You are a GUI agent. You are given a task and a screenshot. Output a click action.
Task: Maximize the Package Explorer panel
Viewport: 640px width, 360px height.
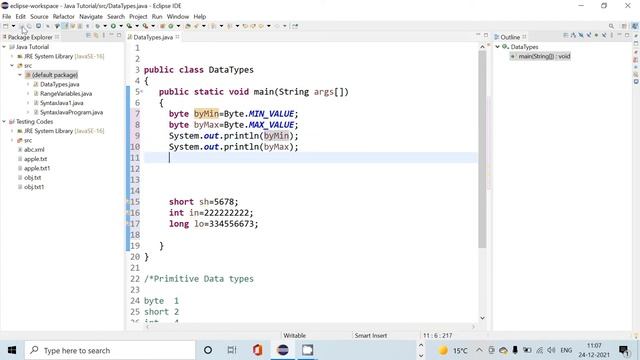pyautogui.click(x=119, y=36)
